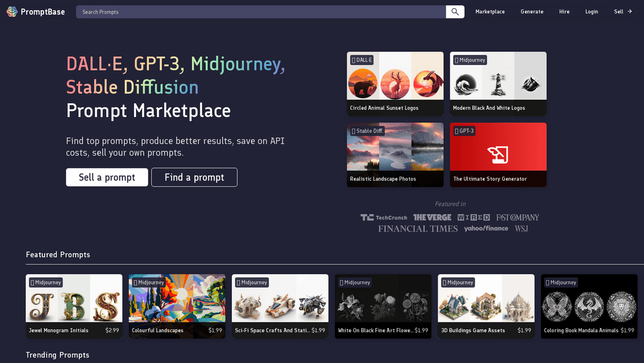Image resolution: width=644 pixels, height=363 pixels.
Task: Click the $2.99 price on Jewel Monogram
Action: 112,330
